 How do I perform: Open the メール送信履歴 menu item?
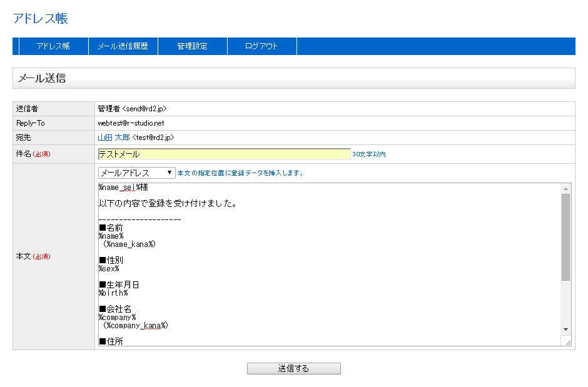pos(123,46)
